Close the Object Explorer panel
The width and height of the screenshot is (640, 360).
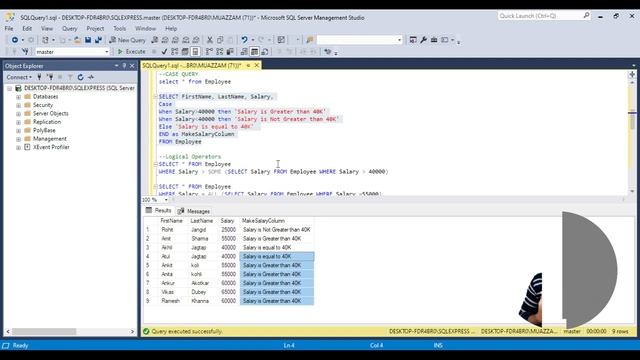pyautogui.click(x=132, y=66)
